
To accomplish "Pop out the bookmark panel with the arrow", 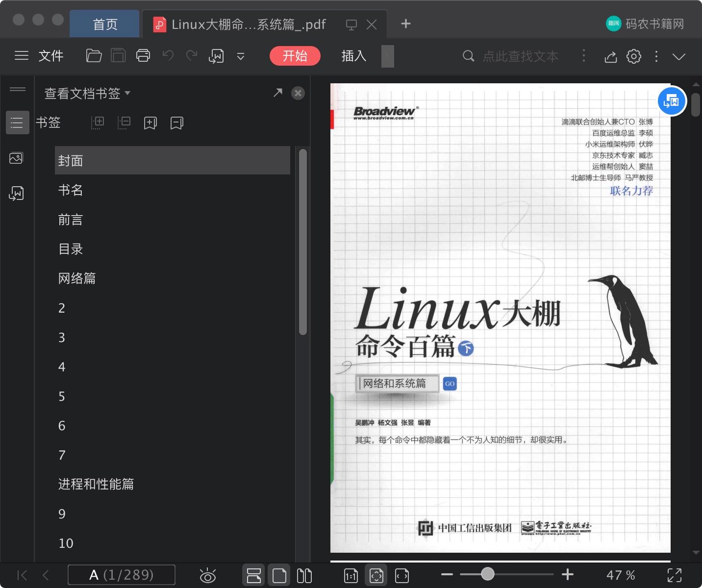I will pos(278,93).
